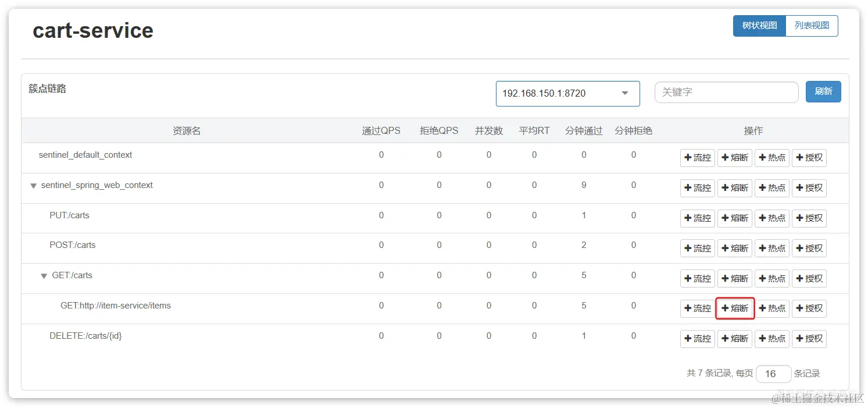Click the page size field showing 16

pos(773,374)
